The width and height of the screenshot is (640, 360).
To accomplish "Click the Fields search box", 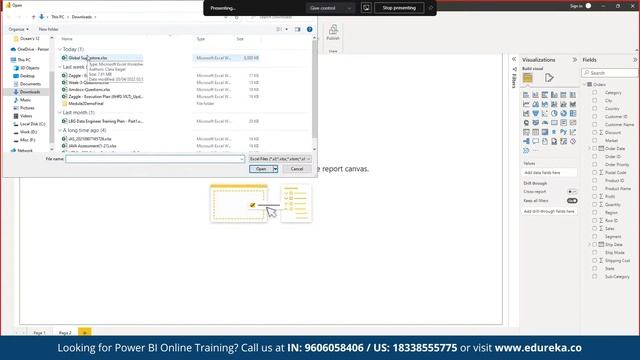I will click(610, 73).
